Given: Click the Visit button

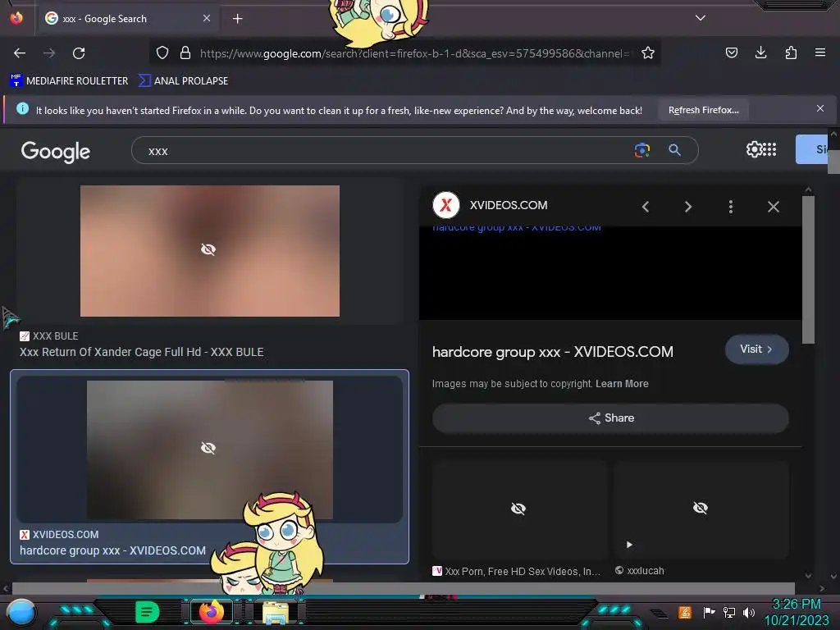Looking at the screenshot, I should pyautogui.click(x=756, y=349).
